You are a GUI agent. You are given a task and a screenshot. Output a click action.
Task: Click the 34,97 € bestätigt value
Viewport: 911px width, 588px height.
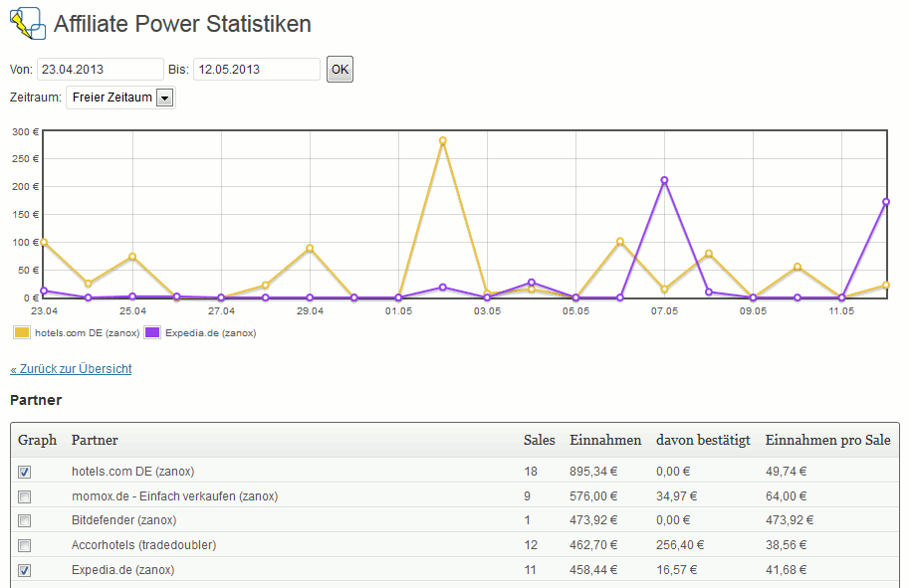pos(676,496)
